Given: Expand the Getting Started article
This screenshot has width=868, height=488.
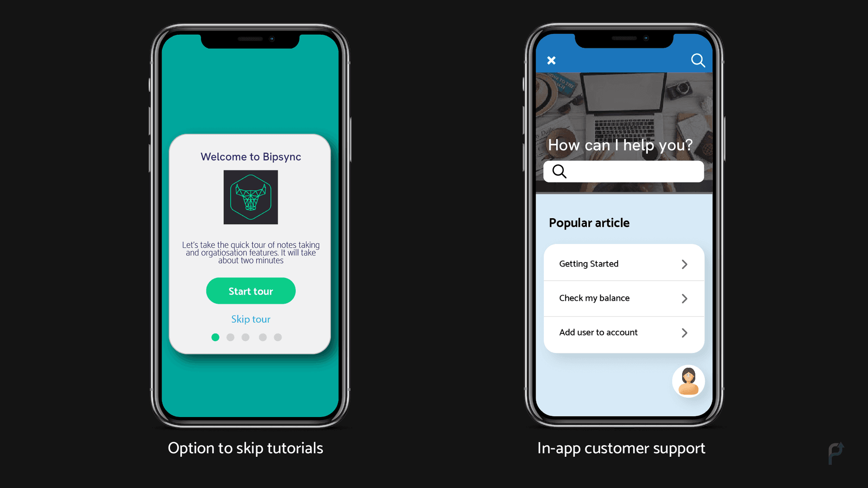Looking at the screenshot, I should point(685,264).
